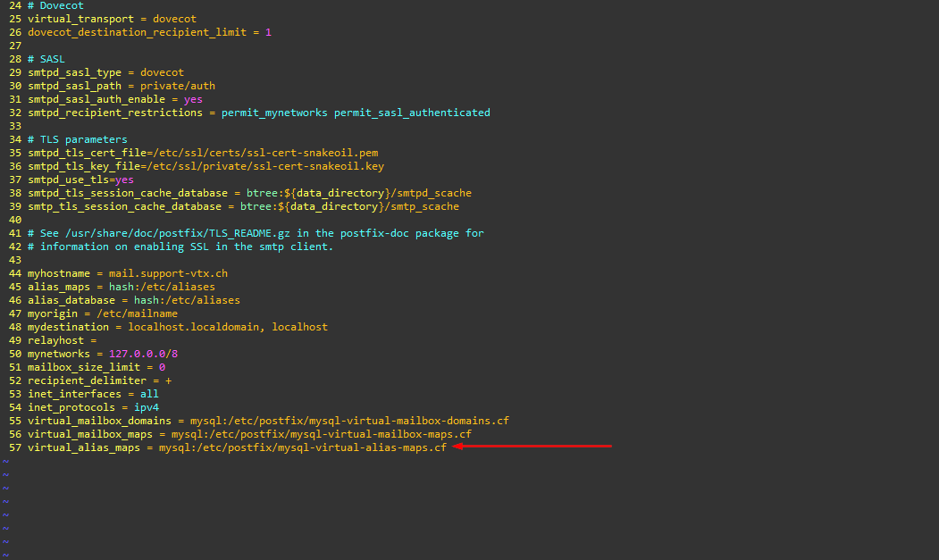The image size is (939, 560).
Task: Click the 'inet_interfaces = all' line
Action: point(93,394)
